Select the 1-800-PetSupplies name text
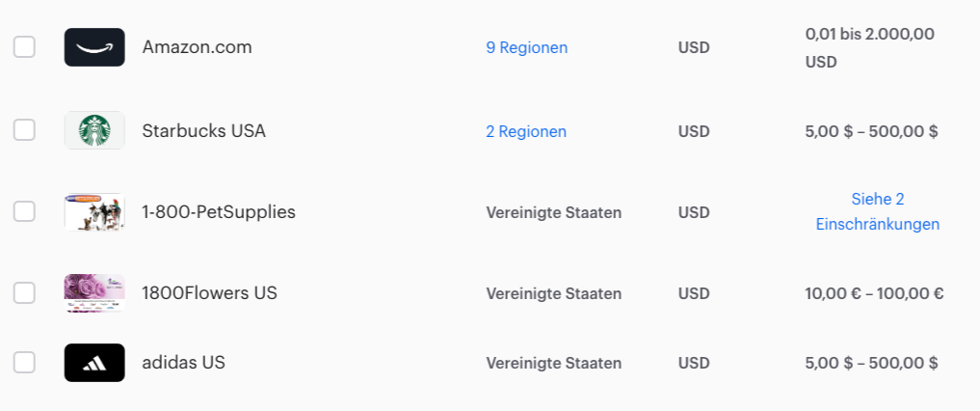The height and width of the screenshot is (411, 980). (x=219, y=212)
